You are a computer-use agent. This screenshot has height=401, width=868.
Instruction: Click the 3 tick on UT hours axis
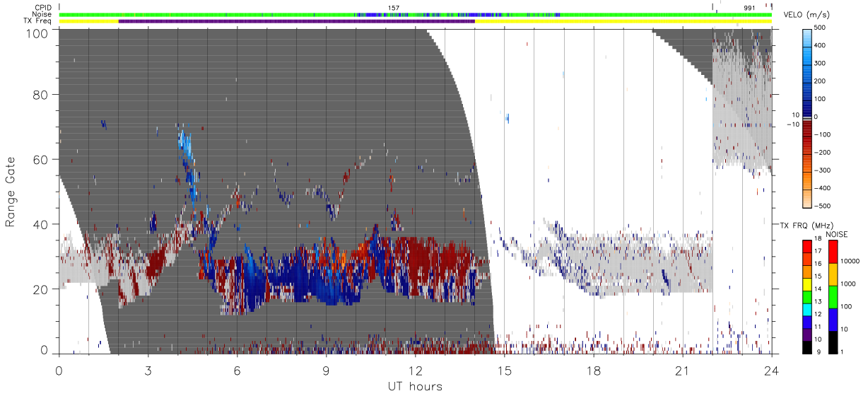(x=148, y=371)
